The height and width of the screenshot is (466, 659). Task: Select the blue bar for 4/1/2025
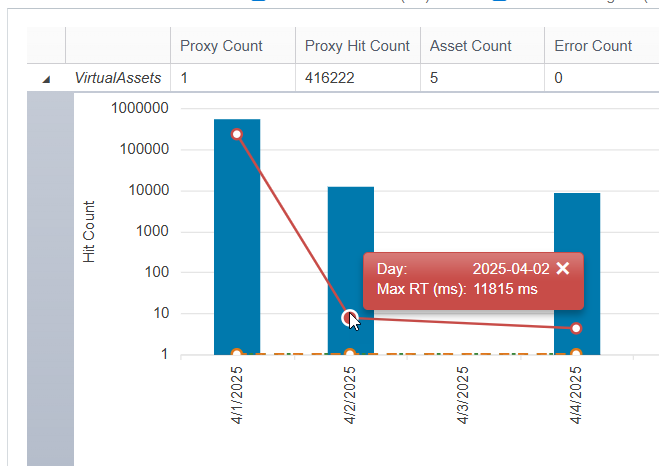pyautogui.click(x=237, y=237)
